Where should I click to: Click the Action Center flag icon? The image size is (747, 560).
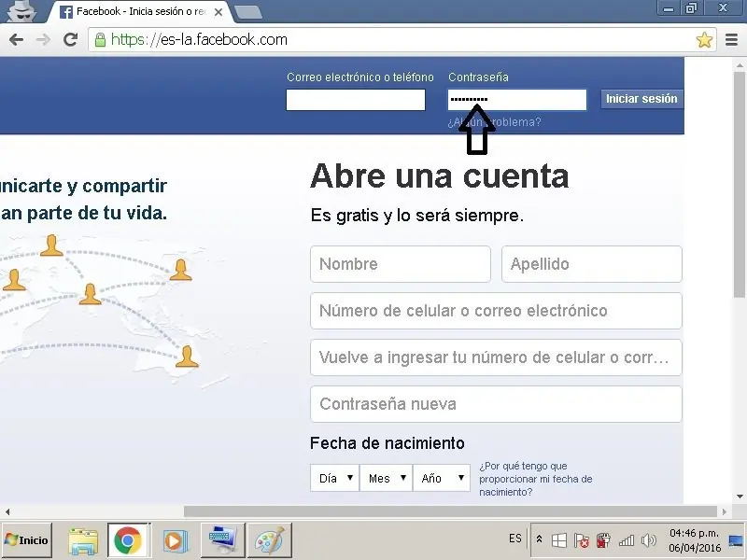point(581,540)
